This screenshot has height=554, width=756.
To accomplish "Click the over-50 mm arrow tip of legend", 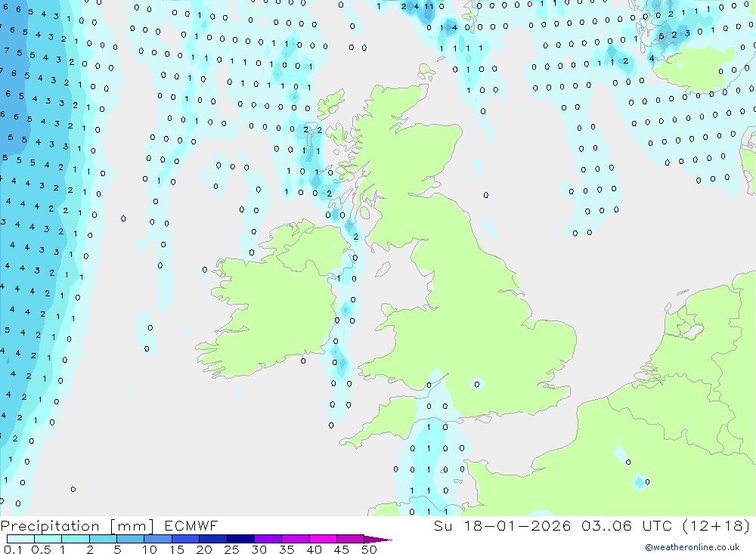I will [x=377, y=539].
